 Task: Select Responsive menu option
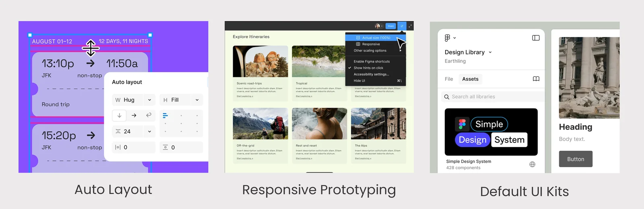376,44
